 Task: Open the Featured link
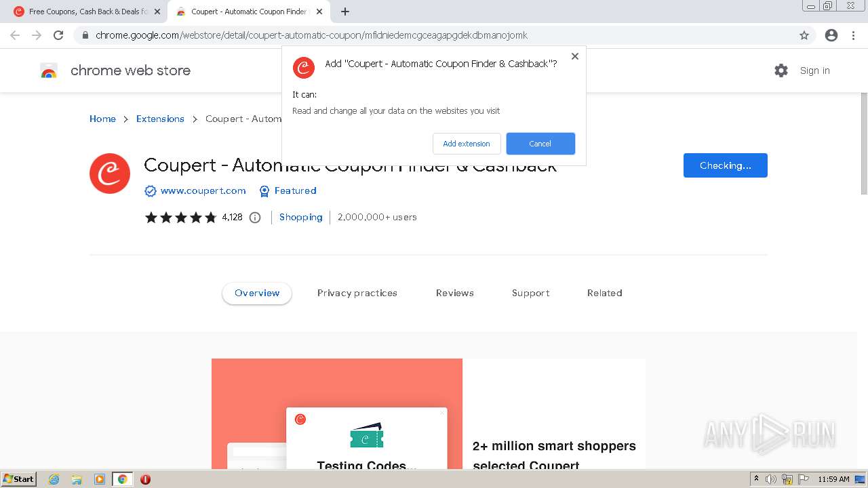[x=296, y=191]
